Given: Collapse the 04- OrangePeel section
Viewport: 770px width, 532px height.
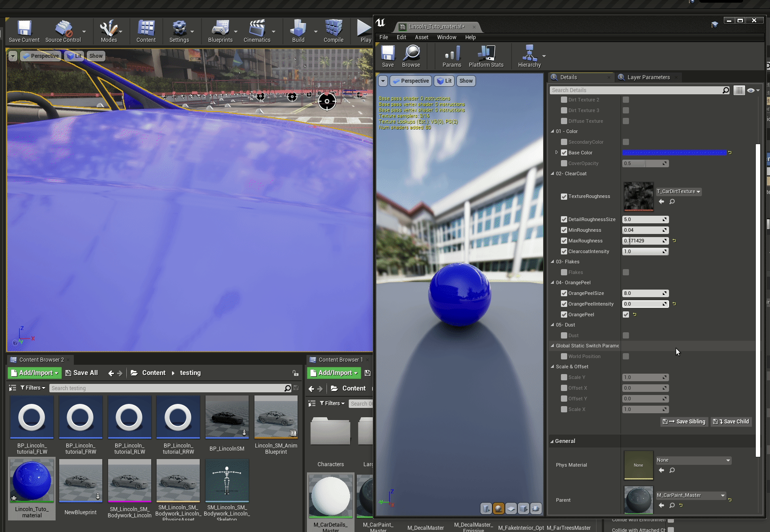Looking at the screenshot, I should [552, 282].
